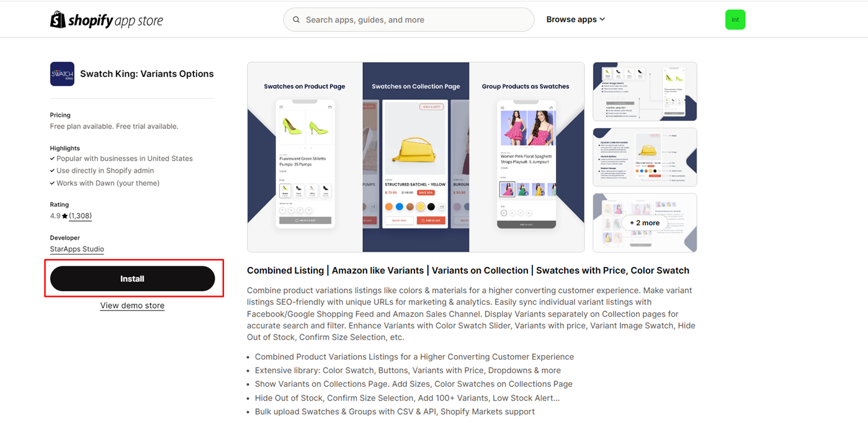This screenshot has height=434, width=868.
Task: Click 'Free plan available. Free trial available.'
Action: pos(114,126)
